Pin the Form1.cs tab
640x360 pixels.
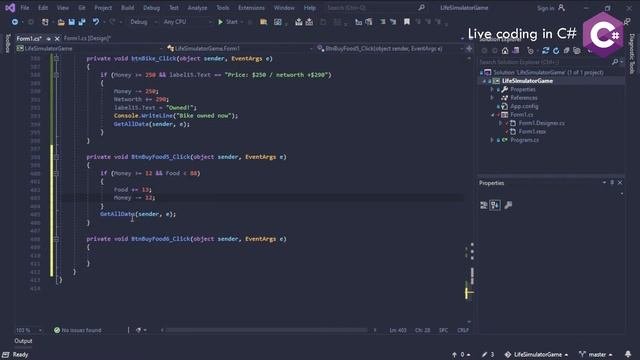48,39
